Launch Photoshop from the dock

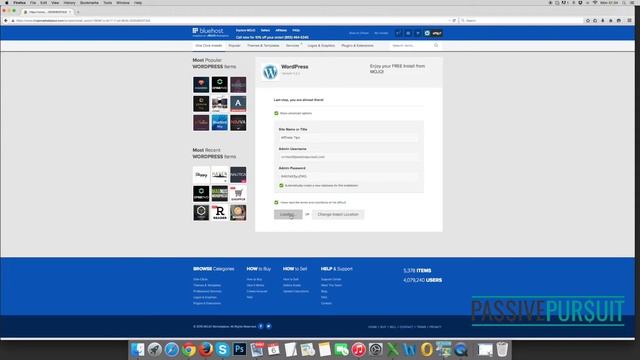point(240,349)
